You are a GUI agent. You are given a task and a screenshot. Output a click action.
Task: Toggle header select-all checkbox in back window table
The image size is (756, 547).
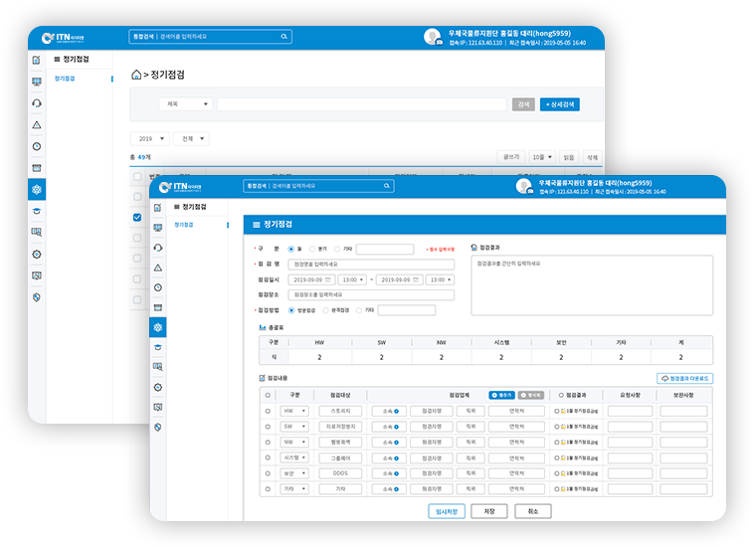pyautogui.click(x=137, y=176)
